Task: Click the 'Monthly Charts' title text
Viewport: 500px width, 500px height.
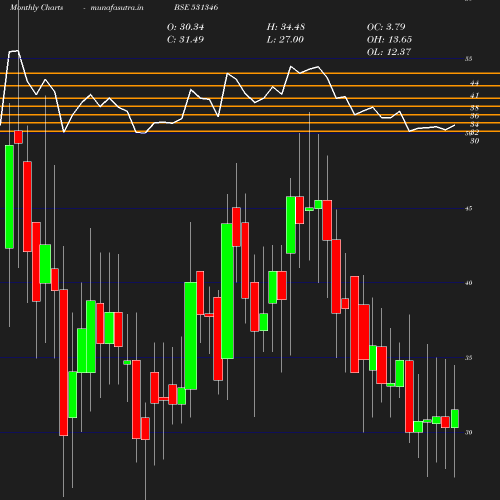Action: pos(37,7)
